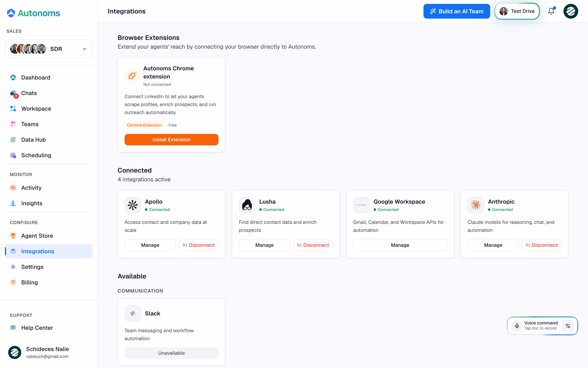Click the Unavailable button on Slack
The image size is (588, 368).
(171, 353)
